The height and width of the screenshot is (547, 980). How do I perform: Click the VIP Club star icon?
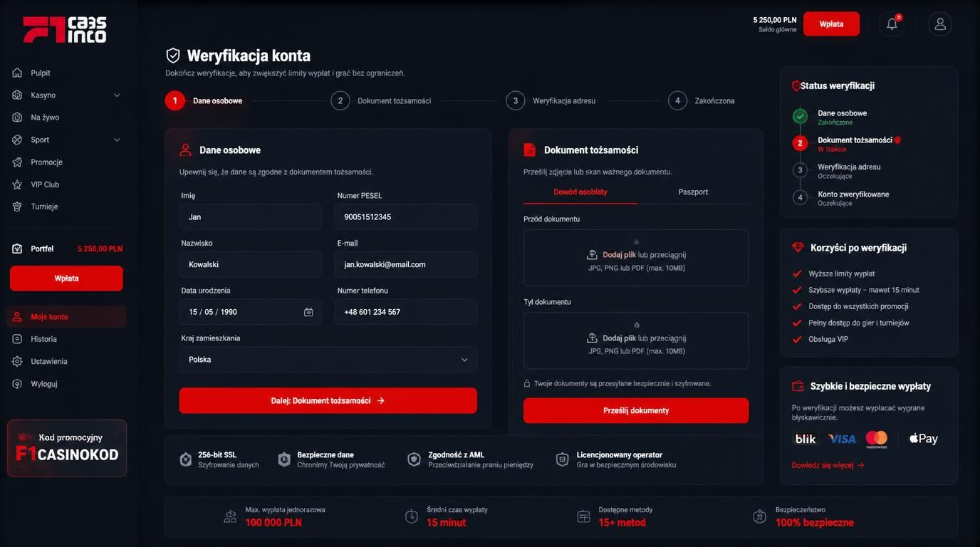17,184
